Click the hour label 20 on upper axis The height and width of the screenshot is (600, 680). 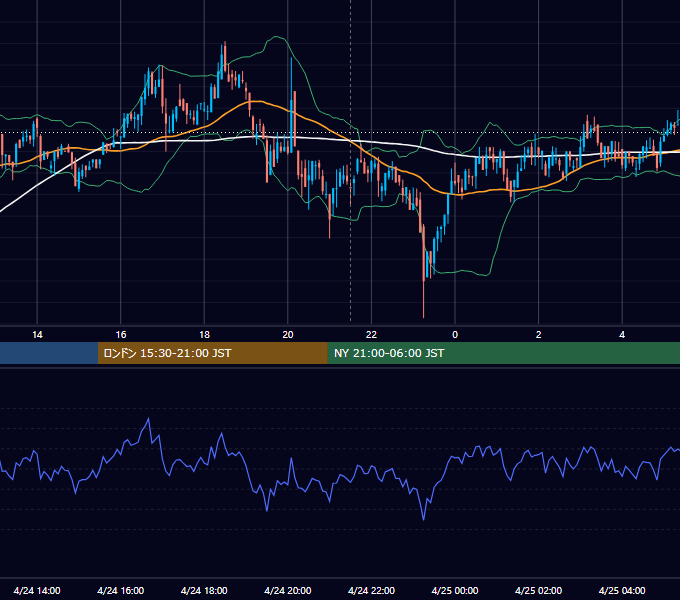288,335
